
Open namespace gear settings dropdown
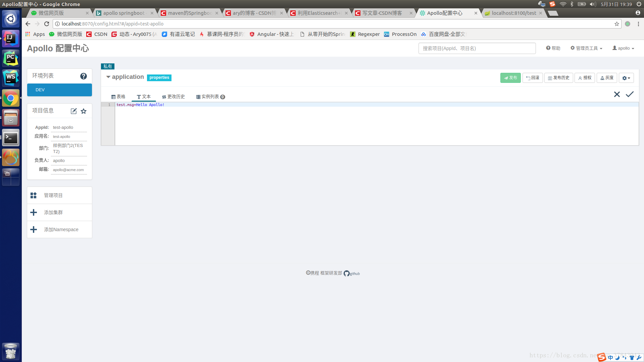point(626,78)
